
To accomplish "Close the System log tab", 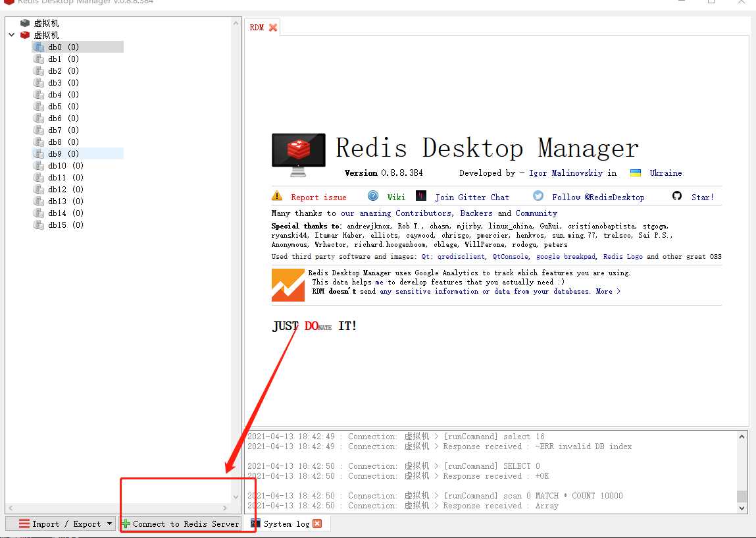I will point(316,524).
